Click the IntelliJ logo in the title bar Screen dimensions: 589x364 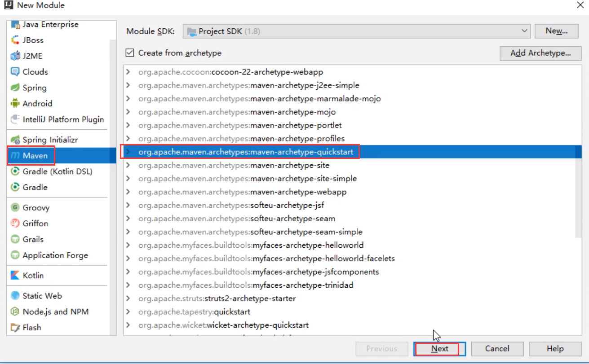pos(8,5)
